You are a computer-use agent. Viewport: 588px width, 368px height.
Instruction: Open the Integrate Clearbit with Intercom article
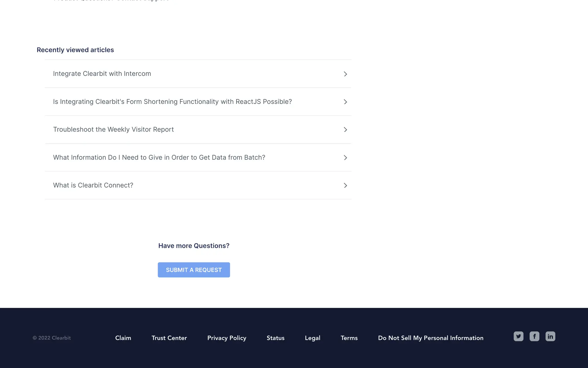[102, 74]
